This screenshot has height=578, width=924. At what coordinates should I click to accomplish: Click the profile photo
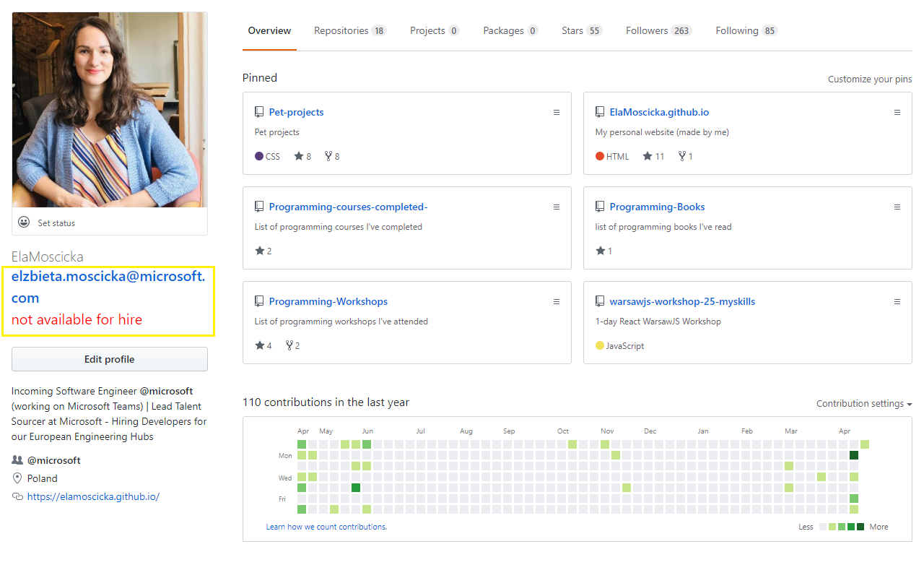click(110, 110)
